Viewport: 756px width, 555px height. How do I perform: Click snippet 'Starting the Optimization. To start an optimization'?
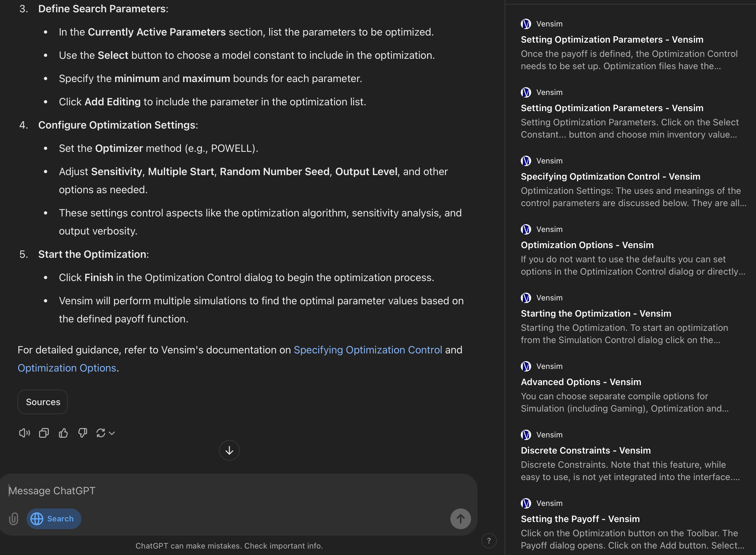click(624, 334)
